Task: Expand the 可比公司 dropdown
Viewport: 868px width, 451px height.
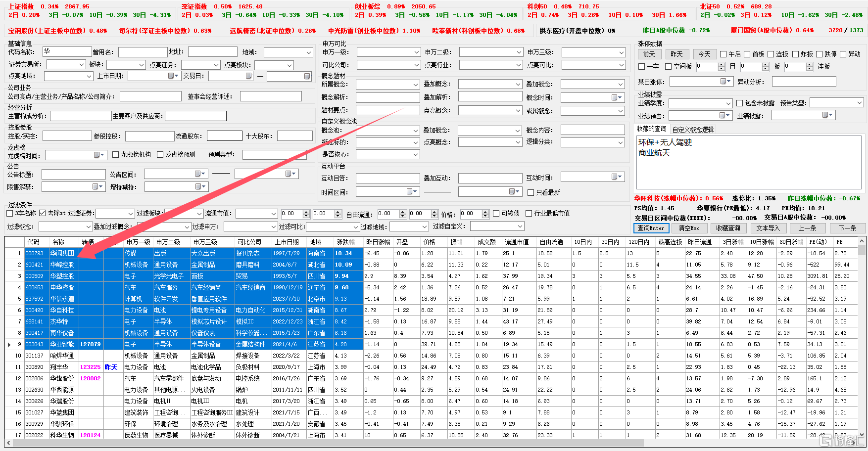Action: coord(417,65)
